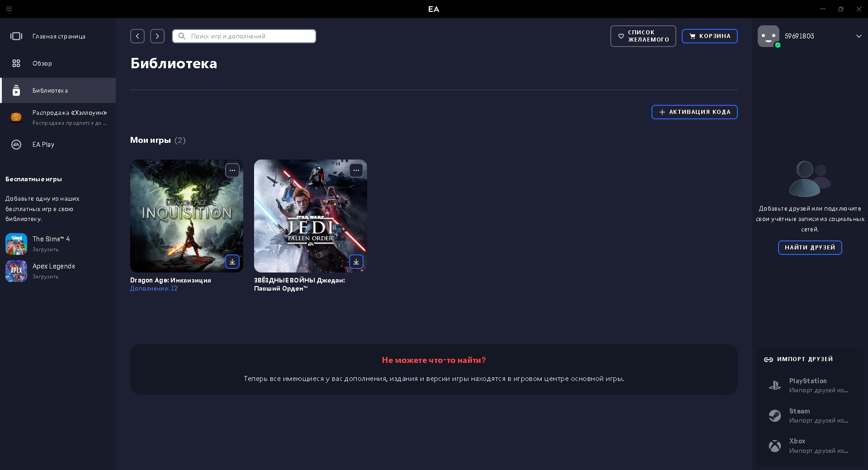Click the EA Play logo icon
The width and height of the screenshot is (868, 470).
pyautogui.click(x=16, y=145)
